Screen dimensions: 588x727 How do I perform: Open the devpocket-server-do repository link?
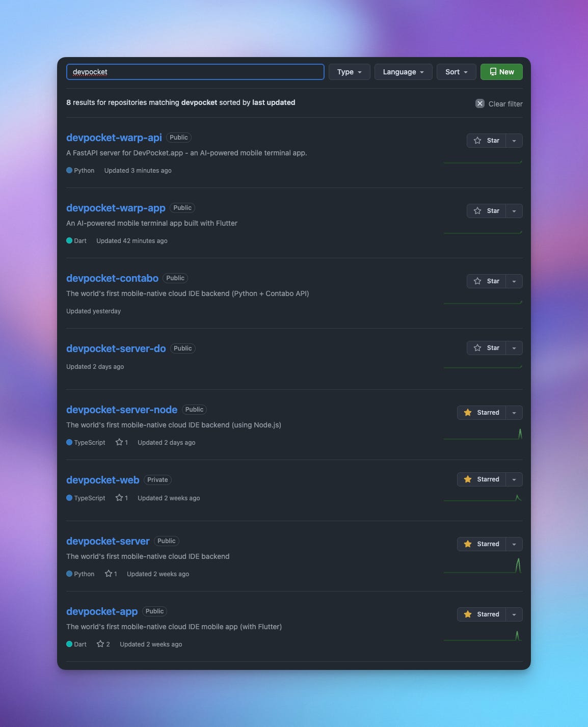[x=116, y=348]
